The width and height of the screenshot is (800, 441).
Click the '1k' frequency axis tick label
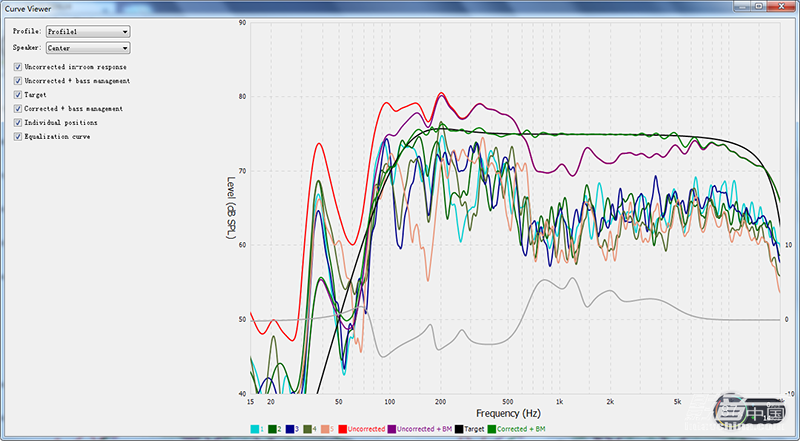click(x=560, y=402)
